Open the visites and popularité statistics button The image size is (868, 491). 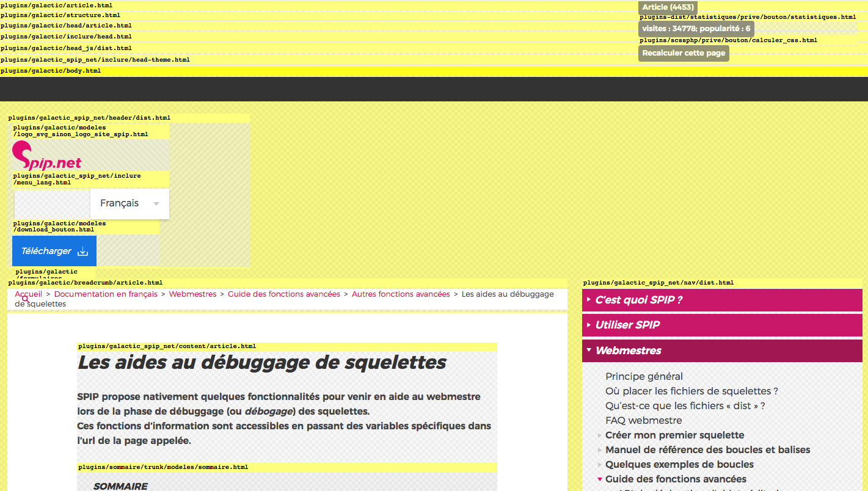[x=696, y=29]
